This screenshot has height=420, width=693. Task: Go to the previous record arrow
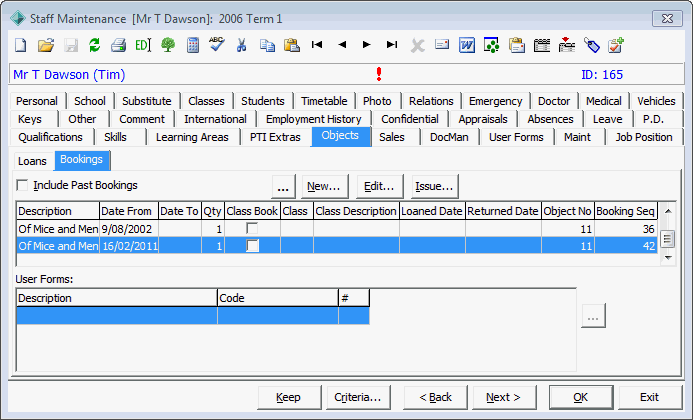(x=342, y=44)
